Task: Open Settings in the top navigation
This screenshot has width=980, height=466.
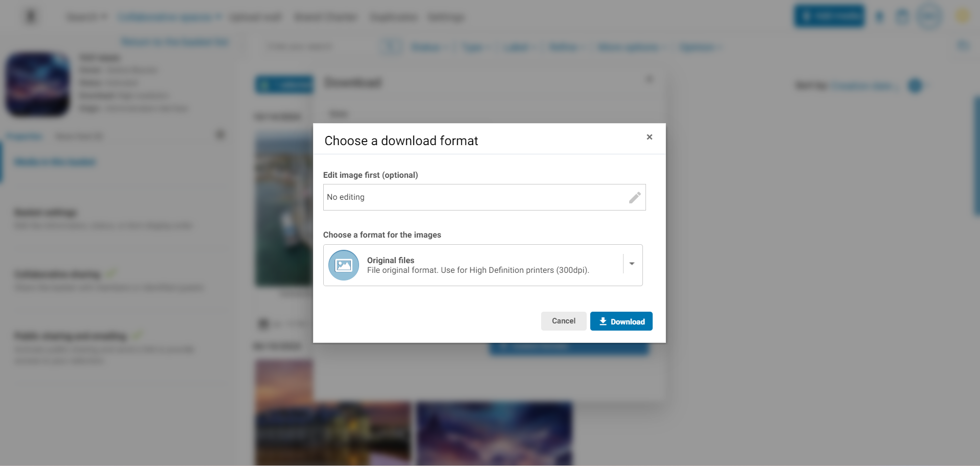Action: [x=446, y=17]
